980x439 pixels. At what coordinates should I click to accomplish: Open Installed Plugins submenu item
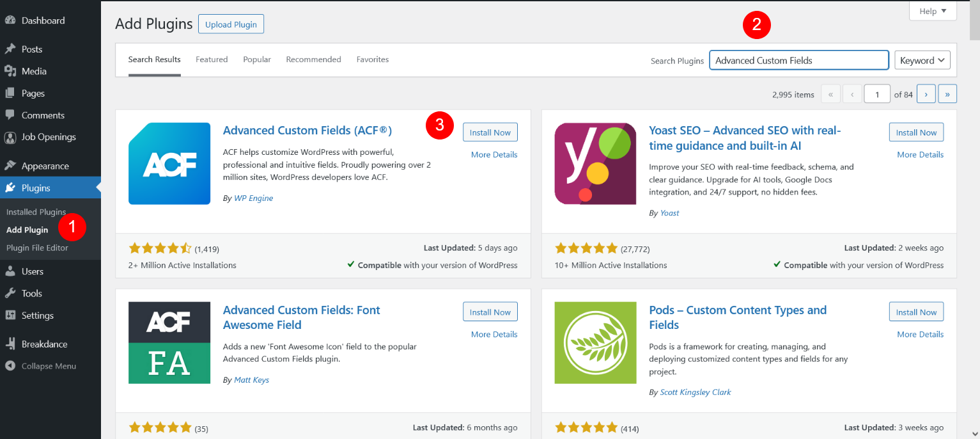(x=36, y=212)
